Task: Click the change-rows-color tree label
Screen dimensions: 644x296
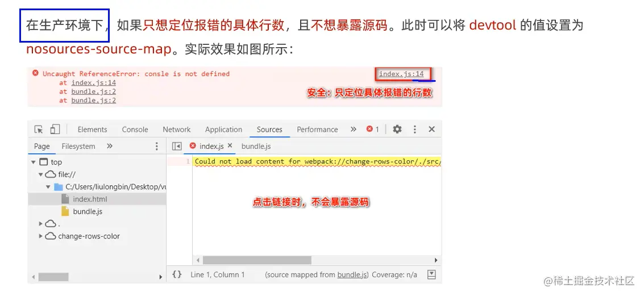Action: (89, 236)
